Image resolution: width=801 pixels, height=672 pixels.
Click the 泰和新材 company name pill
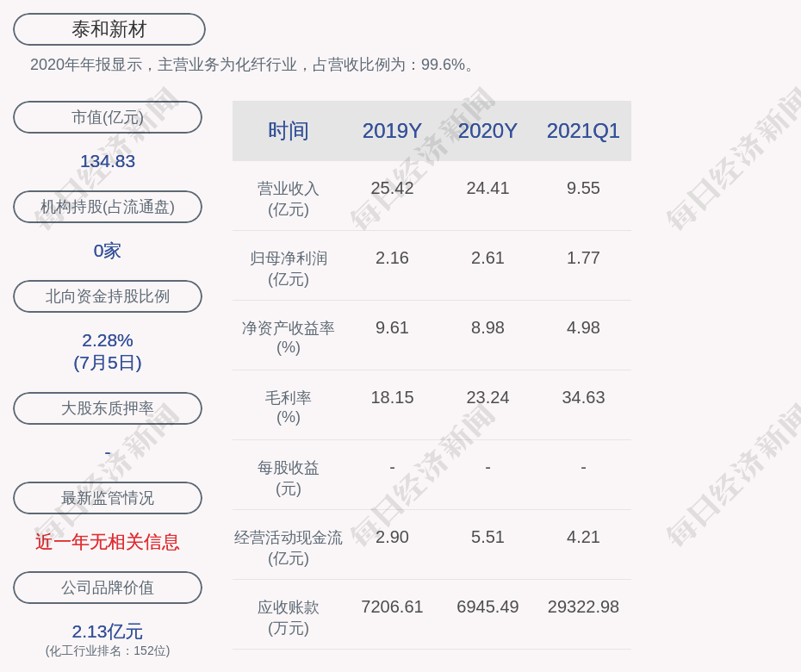click(x=109, y=29)
